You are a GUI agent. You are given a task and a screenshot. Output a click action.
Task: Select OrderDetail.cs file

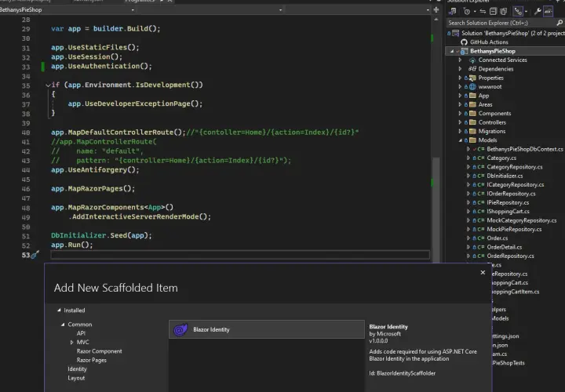505,247
